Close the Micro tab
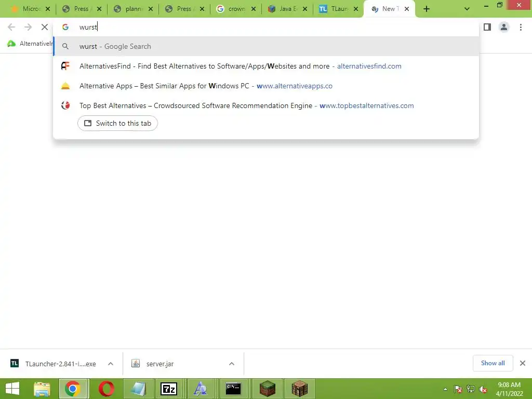532x399 pixels. pos(48,9)
